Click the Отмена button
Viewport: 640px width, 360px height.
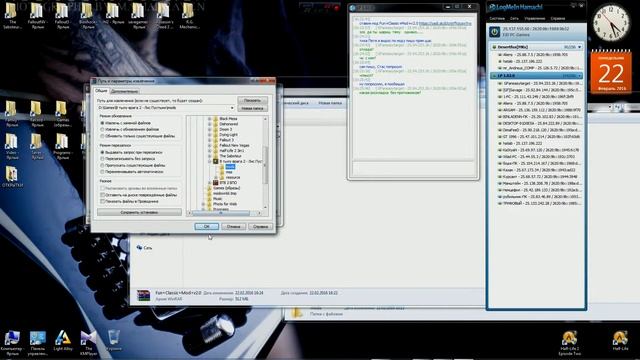coord(233,226)
